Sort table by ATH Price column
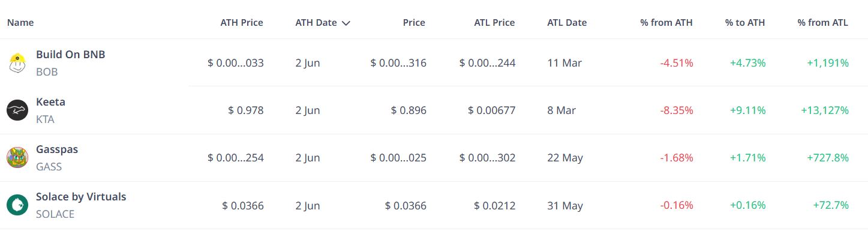 point(242,23)
